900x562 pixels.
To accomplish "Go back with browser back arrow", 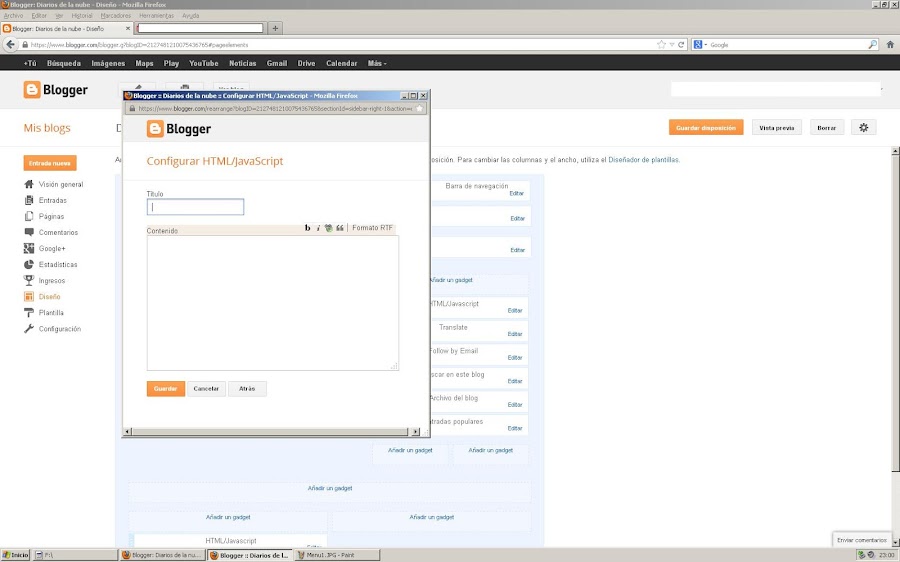I will (10, 44).
